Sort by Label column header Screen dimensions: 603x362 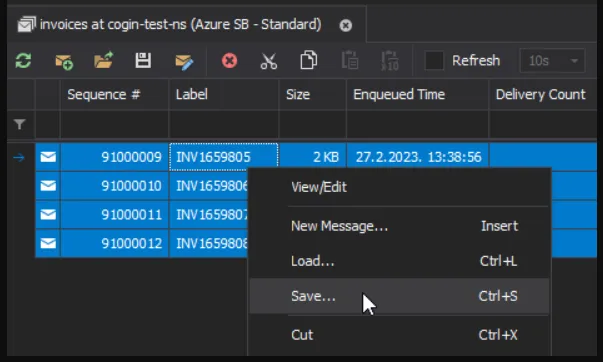pyautogui.click(x=224, y=95)
